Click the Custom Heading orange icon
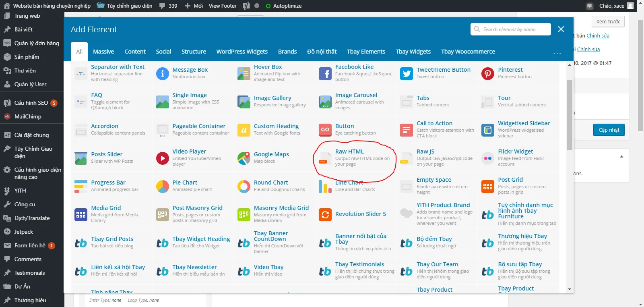This screenshot has width=644, height=307. (244, 130)
